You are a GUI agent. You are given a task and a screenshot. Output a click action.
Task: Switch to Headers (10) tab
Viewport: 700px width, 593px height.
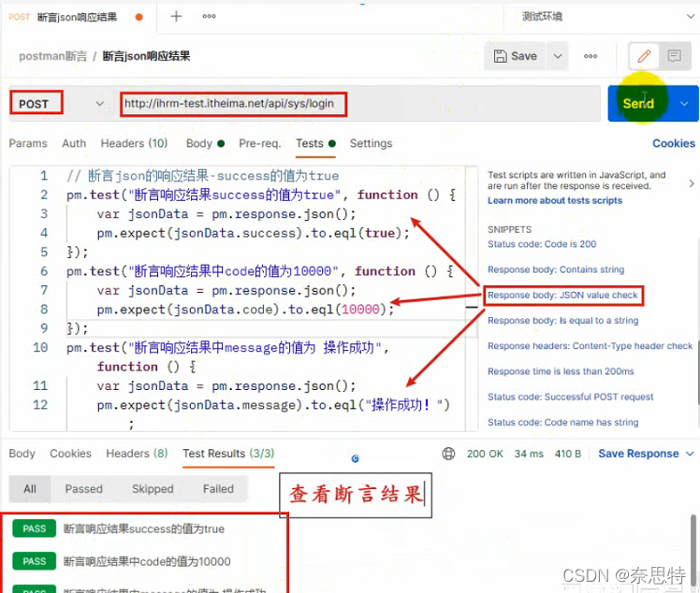[134, 143]
